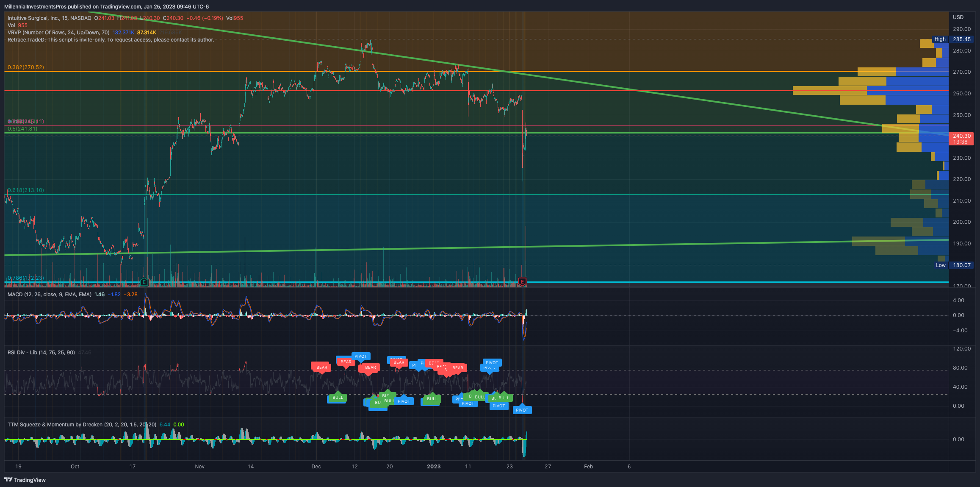This screenshot has width=980, height=487.
Task: Click the current price label 240.30
Action: pyautogui.click(x=961, y=139)
